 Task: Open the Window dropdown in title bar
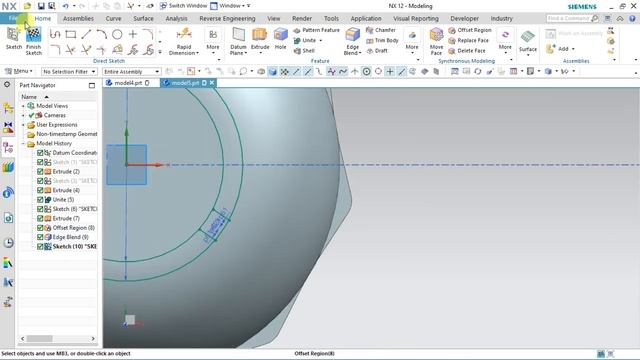point(227,6)
